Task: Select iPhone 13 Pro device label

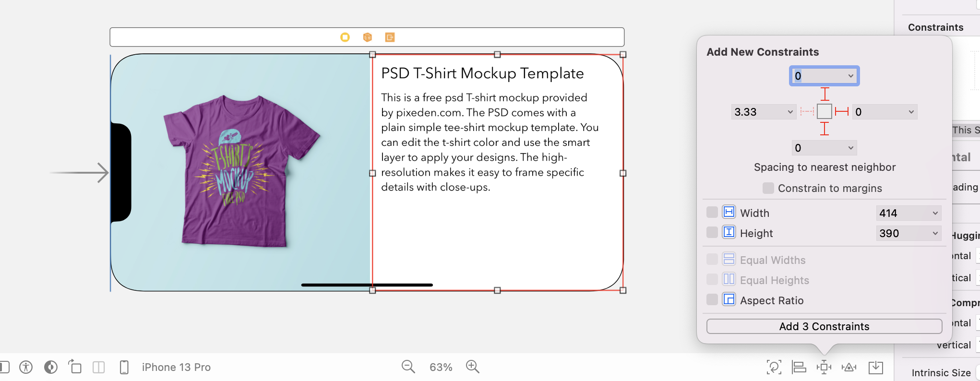Action: click(x=176, y=367)
